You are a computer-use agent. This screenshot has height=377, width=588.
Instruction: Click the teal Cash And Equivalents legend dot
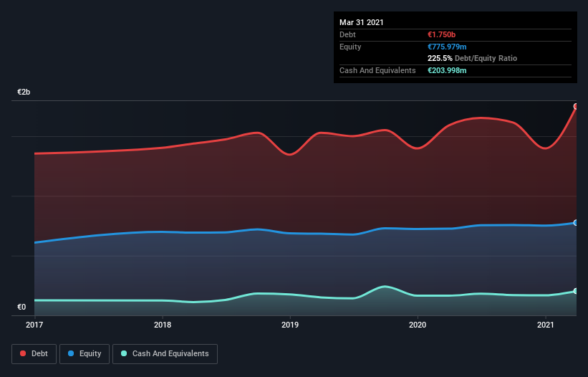pos(124,353)
